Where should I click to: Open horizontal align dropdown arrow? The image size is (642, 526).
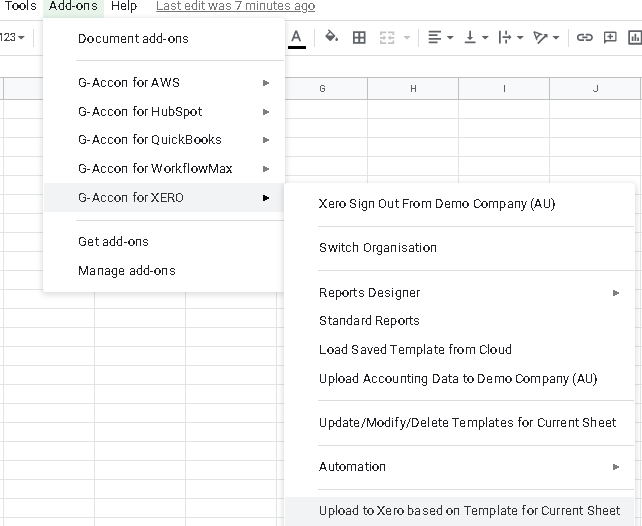point(450,38)
